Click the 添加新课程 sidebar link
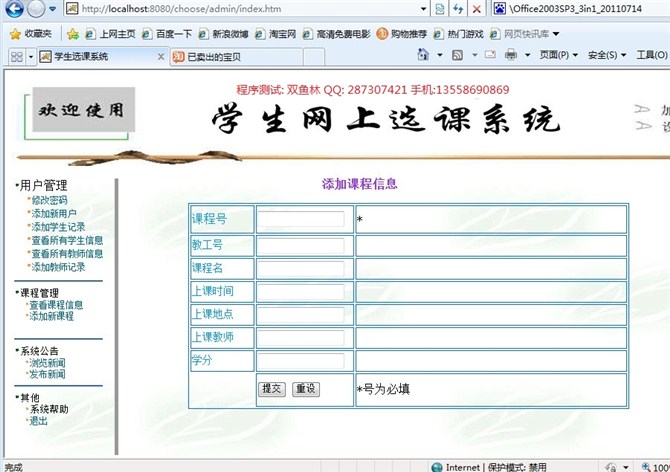670x472 pixels. [x=51, y=316]
